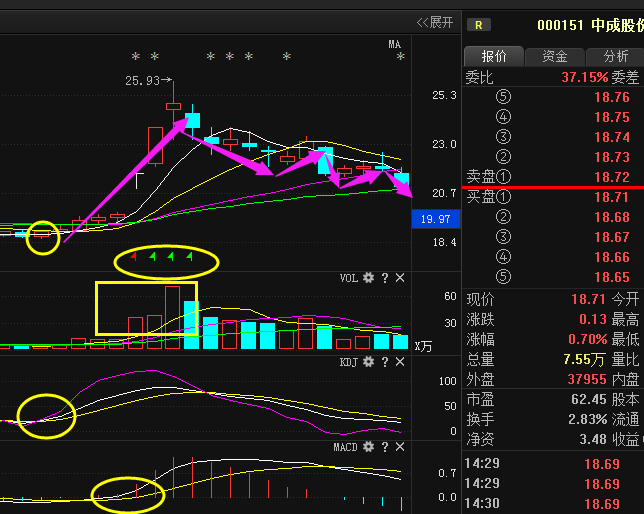This screenshot has height=514, width=644.
Task: Switch to the 资金 tab
Action: point(554,56)
